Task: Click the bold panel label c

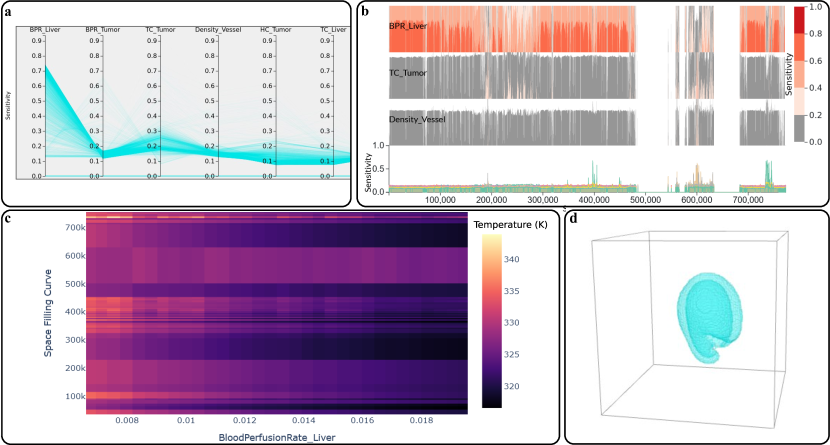Action: [7, 218]
